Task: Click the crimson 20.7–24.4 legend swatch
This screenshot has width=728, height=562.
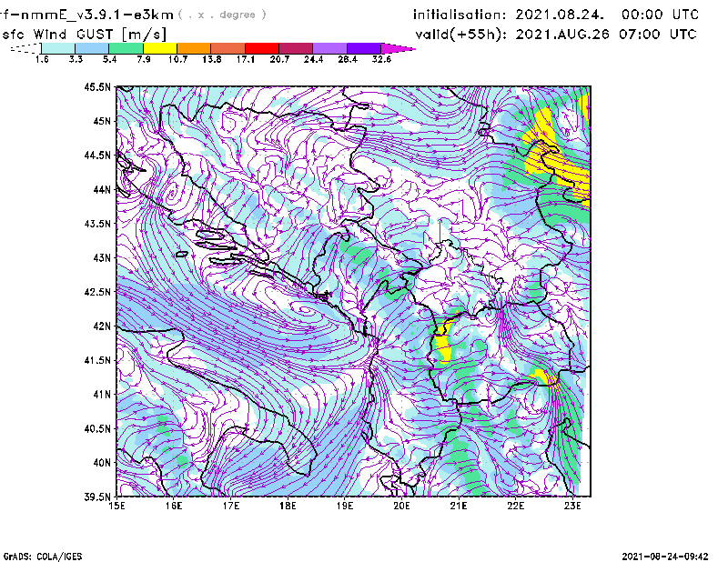Action: [x=296, y=48]
